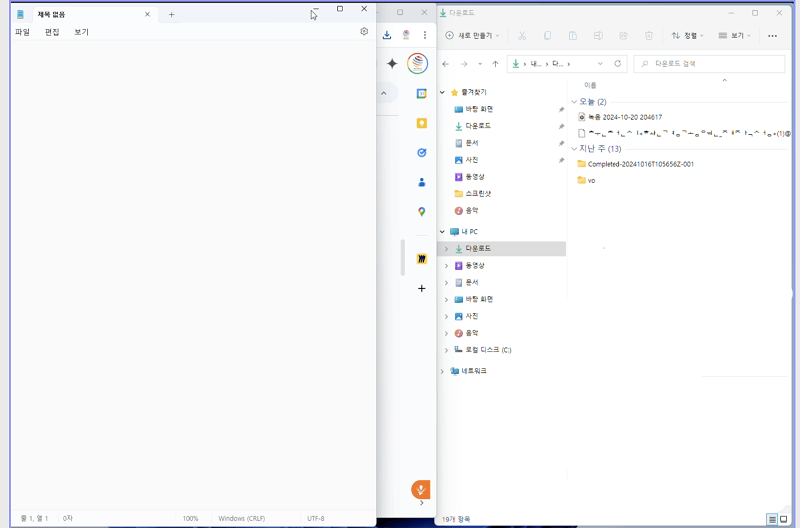Open Maps in browser side panel
800x528 pixels.
point(421,212)
